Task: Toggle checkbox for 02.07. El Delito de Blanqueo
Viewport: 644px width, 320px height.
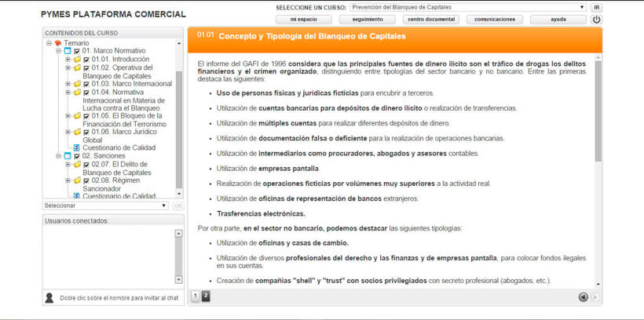Action: pos(86,165)
